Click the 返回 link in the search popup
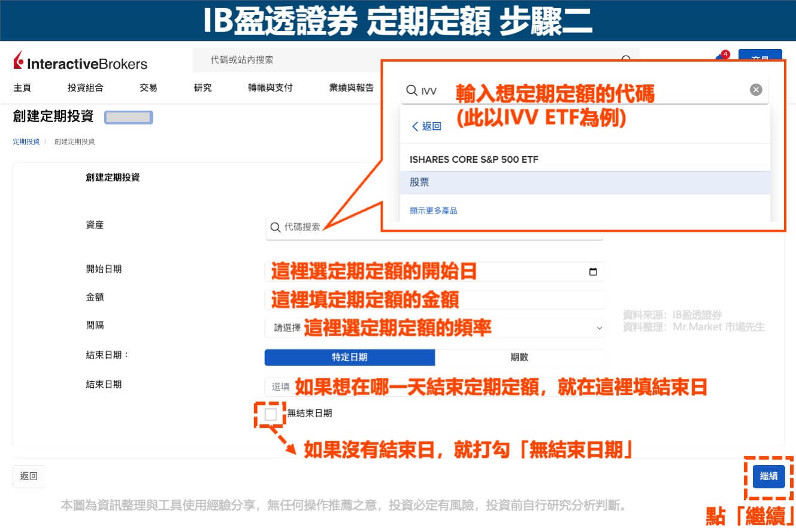Screen dimensions: 796x532 (426, 126)
